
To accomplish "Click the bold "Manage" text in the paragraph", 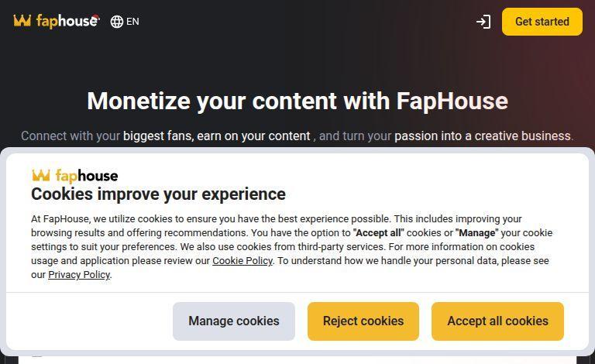I will click(x=476, y=233).
